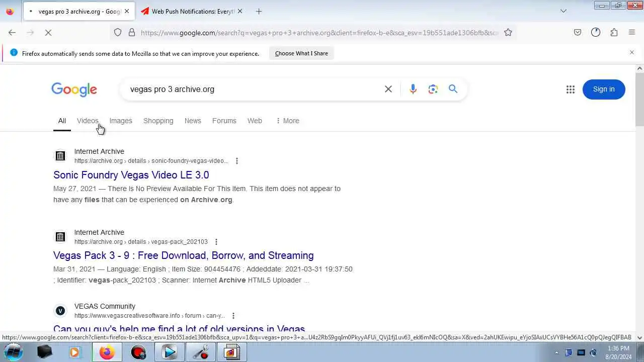The image size is (644, 362).
Task: Click the Internet Archive favicon of Vegas Pack result
Action: (x=60, y=237)
